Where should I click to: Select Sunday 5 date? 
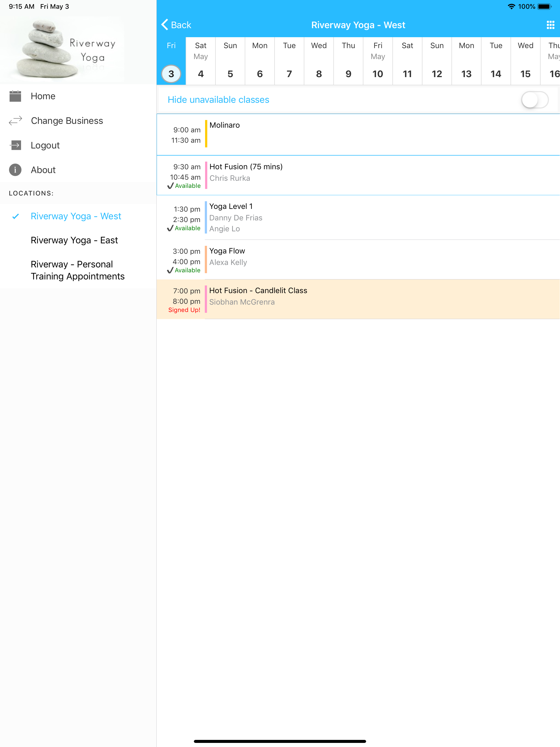tap(230, 61)
